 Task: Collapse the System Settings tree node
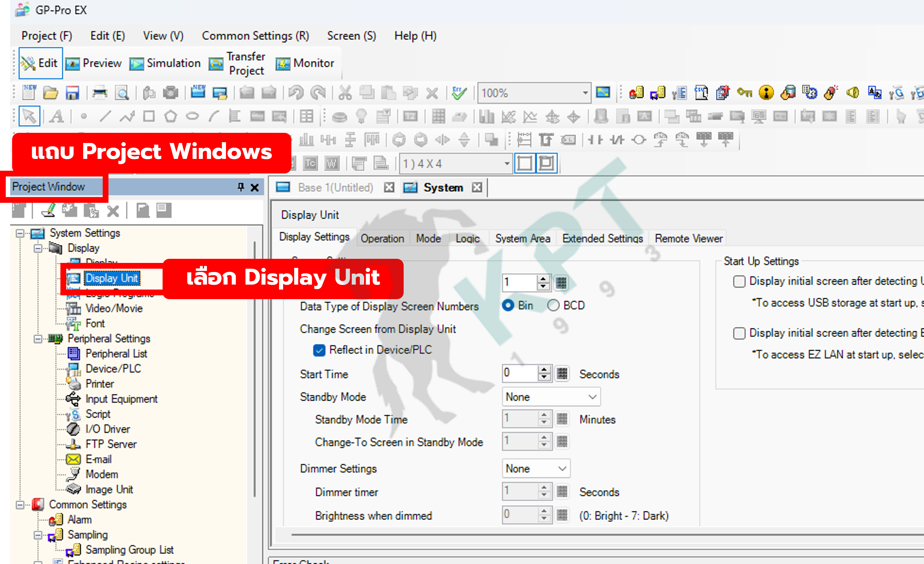20,234
